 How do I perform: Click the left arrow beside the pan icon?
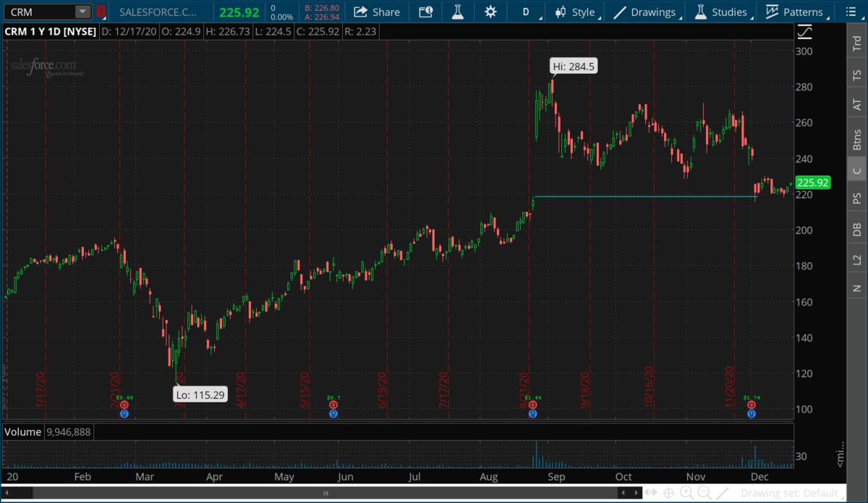tap(622, 493)
